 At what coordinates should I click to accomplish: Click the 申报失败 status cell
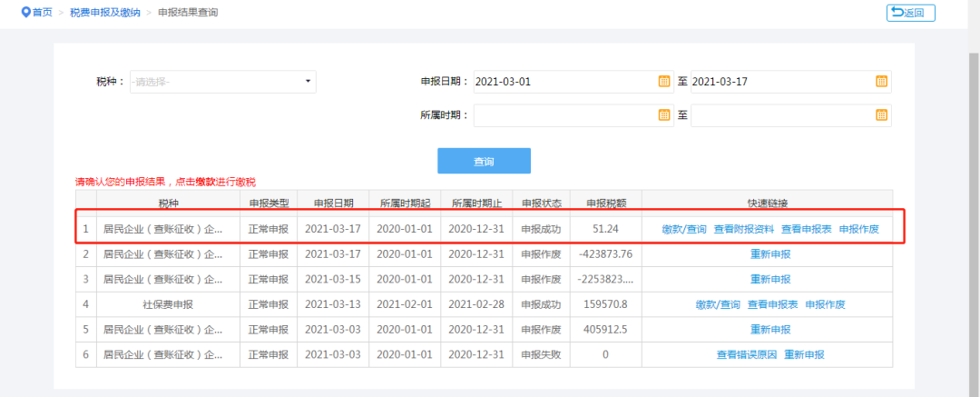[541, 355]
